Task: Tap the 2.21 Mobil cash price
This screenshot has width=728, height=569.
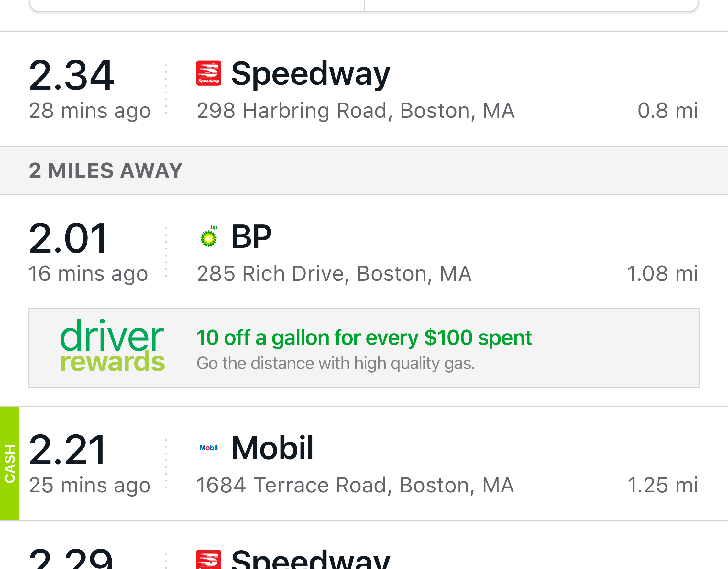Action: [68, 450]
